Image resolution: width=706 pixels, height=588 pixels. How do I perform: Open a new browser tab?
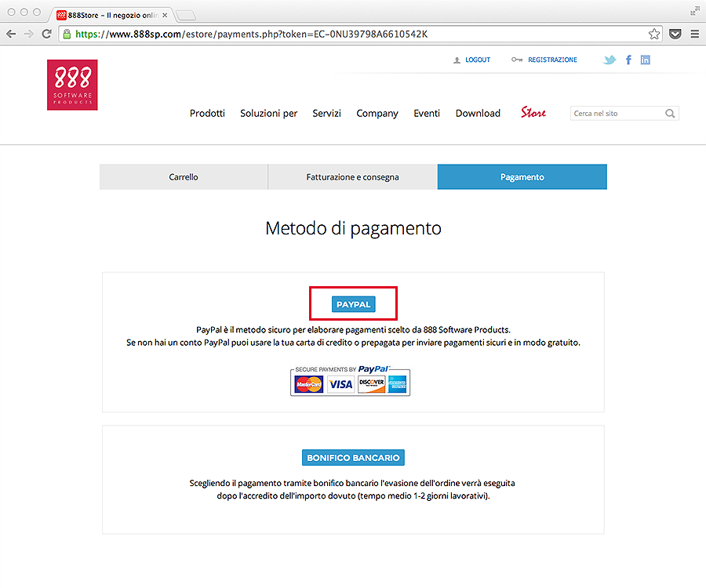[x=185, y=16]
